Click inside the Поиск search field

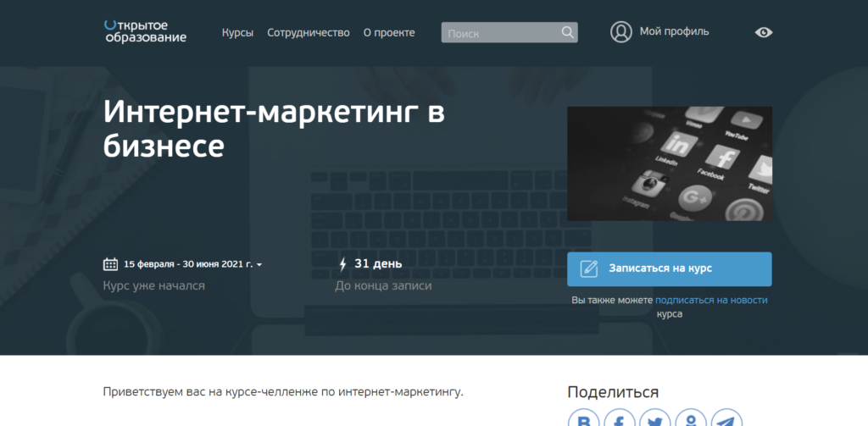coord(500,33)
